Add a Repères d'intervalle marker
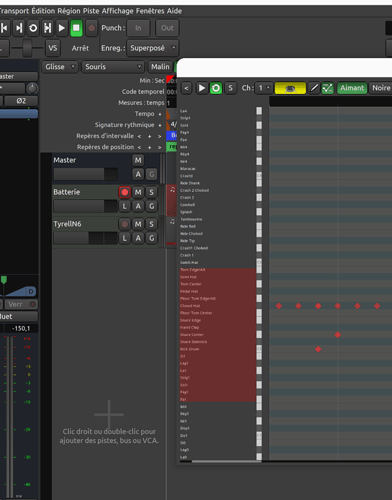Viewport: 392px width, 500px height. pos(149,136)
